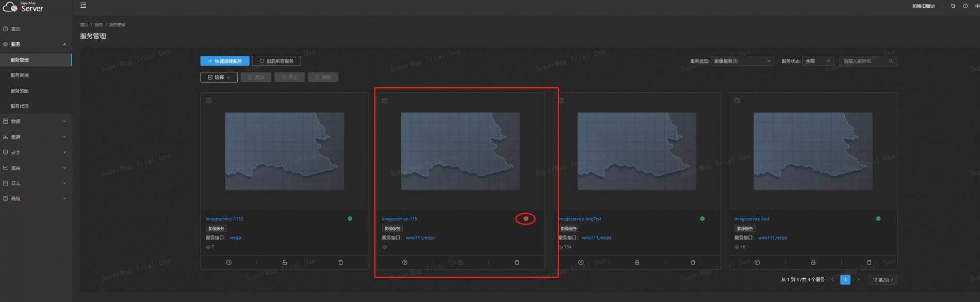Open the imageservice-1112 service link
980x302 pixels.
224,219
